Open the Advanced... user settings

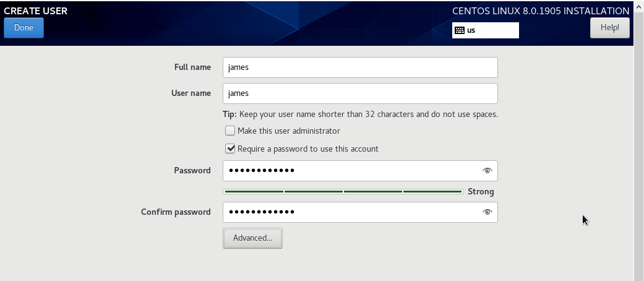(x=252, y=238)
